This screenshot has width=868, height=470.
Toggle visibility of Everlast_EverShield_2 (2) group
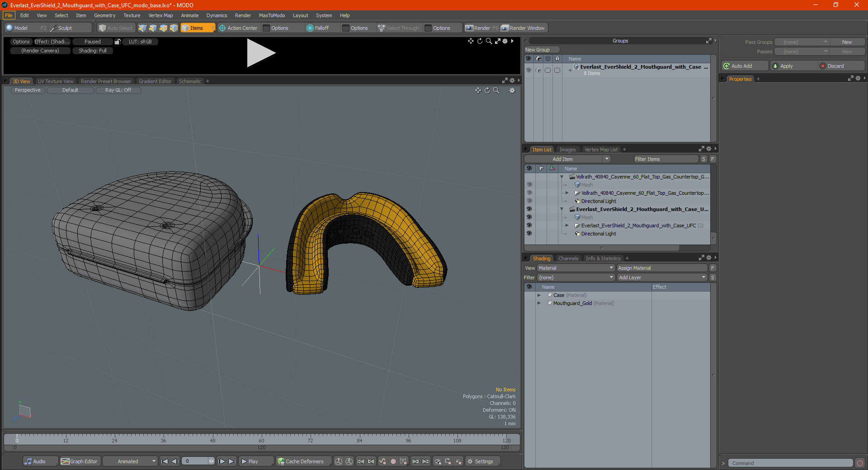tap(529, 226)
